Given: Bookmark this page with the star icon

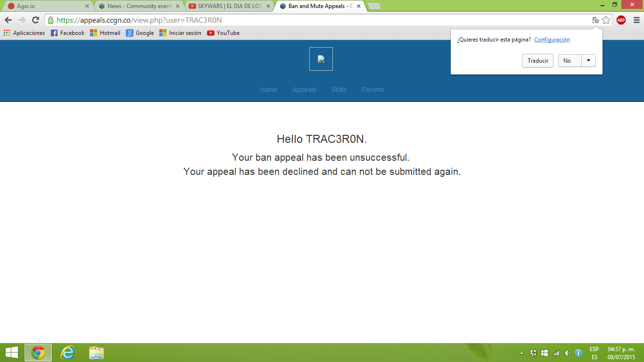Looking at the screenshot, I should [606, 20].
